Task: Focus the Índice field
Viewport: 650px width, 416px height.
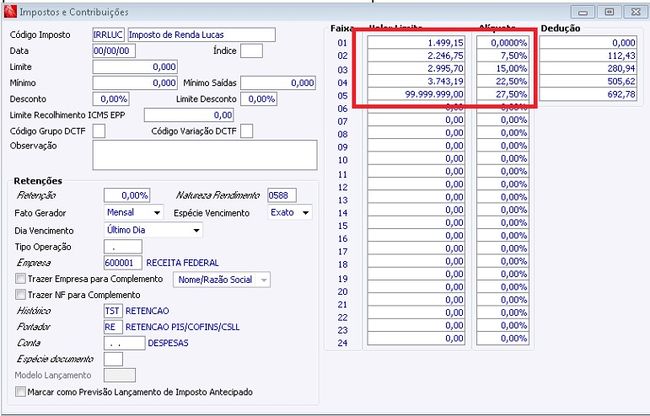Action: coord(251,51)
